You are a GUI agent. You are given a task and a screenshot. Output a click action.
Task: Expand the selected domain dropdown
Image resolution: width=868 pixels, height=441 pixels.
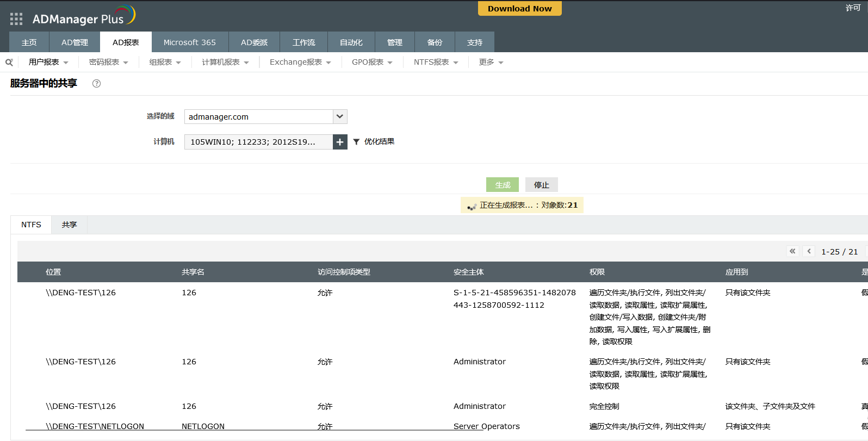(x=340, y=116)
